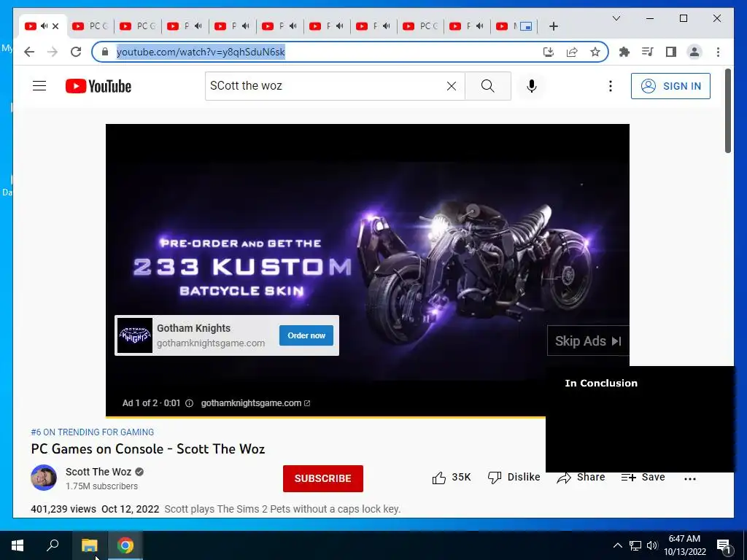Open the Scott The Woz channel avatar
Viewport: 747px width, 560px height.
(44, 478)
